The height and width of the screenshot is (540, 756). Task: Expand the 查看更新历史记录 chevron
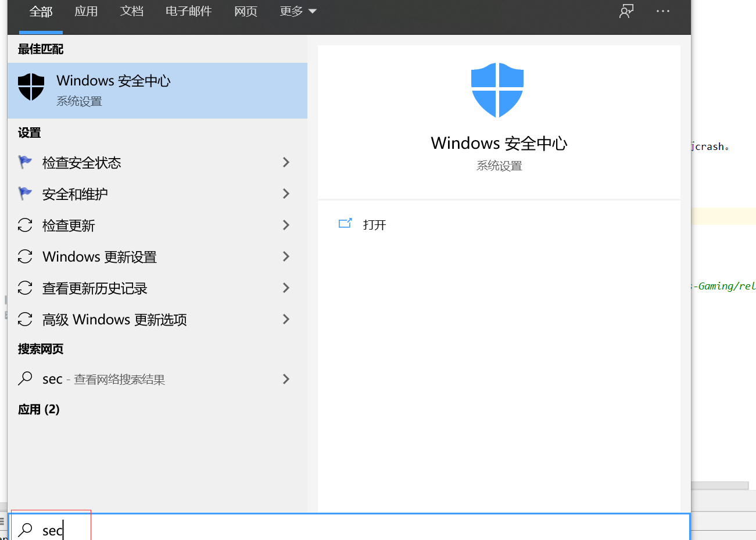pyautogui.click(x=286, y=288)
